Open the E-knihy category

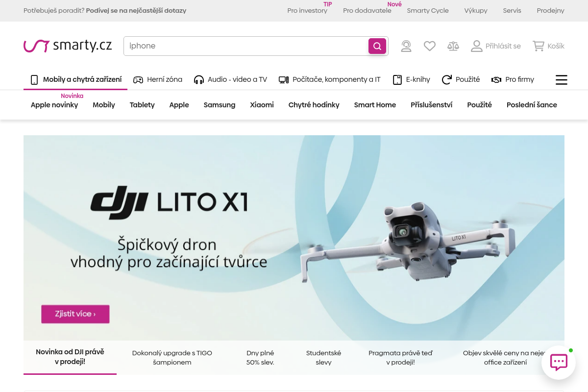coord(411,79)
